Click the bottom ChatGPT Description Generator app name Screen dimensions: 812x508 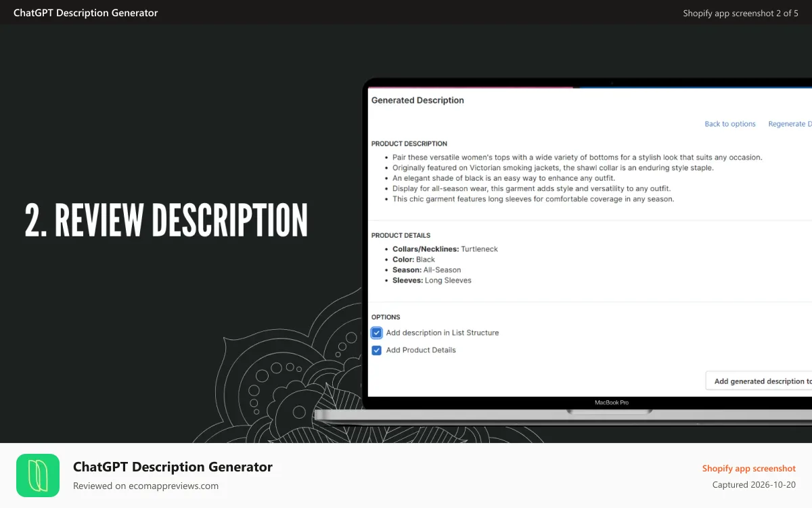173,467
